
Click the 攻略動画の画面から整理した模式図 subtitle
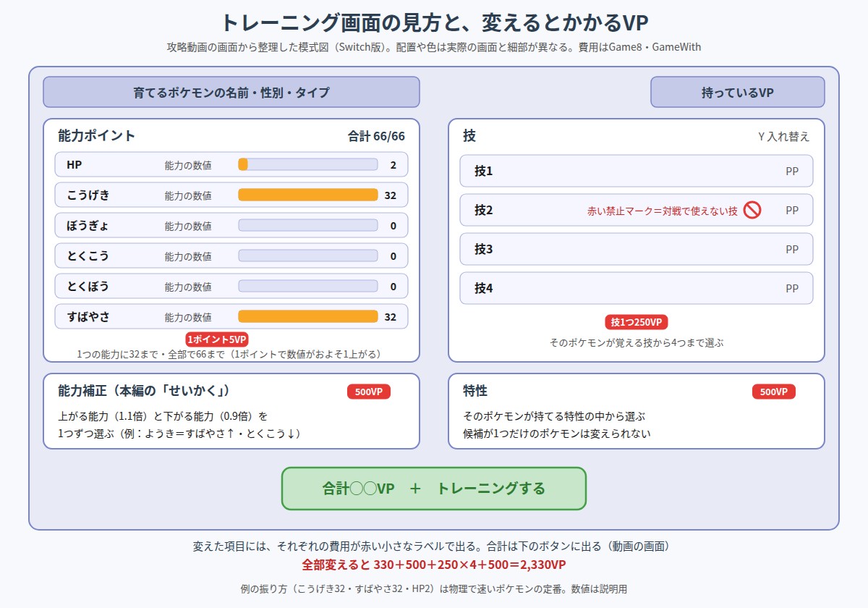[x=434, y=47]
